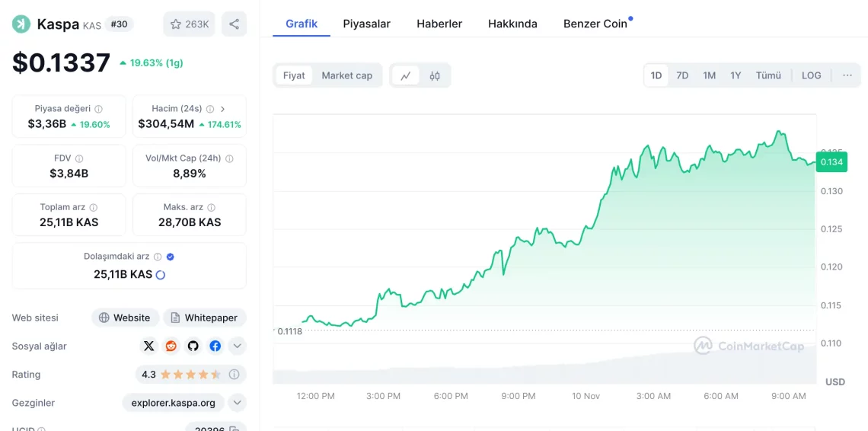This screenshot has height=431, width=868.
Task: Click the $3,84B FDV value
Action: [69, 174]
